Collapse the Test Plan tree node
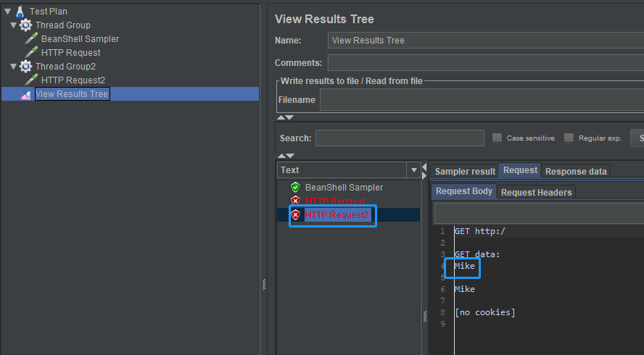The width and height of the screenshot is (644, 355). (8, 12)
